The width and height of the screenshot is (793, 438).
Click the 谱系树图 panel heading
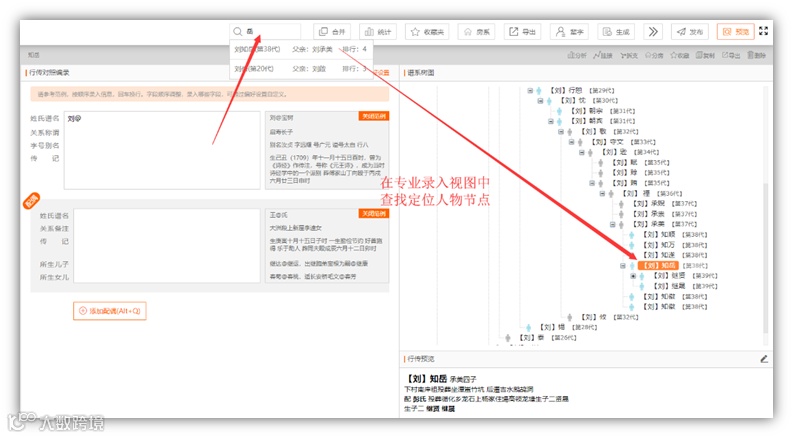tap(421, 73)
